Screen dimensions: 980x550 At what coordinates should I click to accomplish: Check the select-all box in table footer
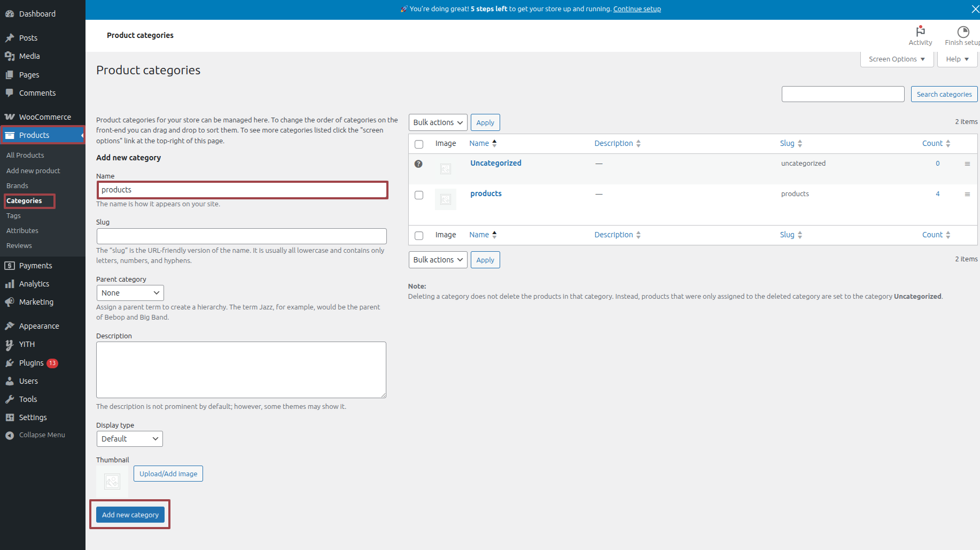[419, 236]
